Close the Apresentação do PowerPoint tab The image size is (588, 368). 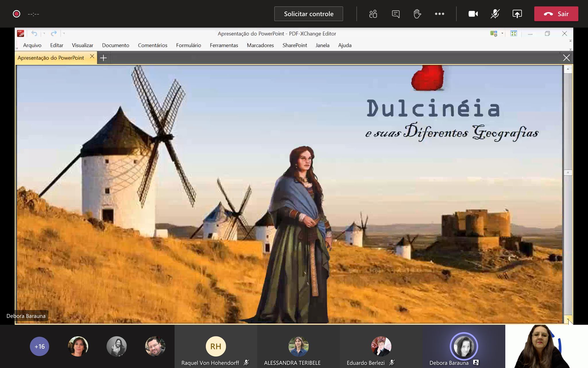coord(92,56)
